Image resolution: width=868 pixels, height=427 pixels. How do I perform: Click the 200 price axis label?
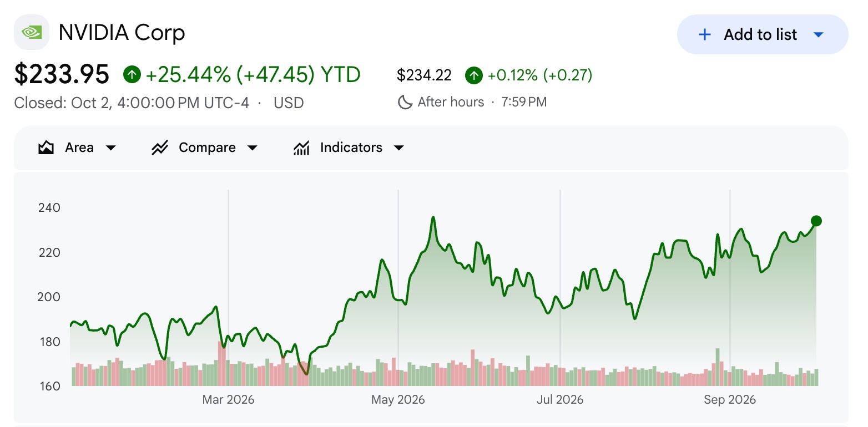click(x=49, y=297)
